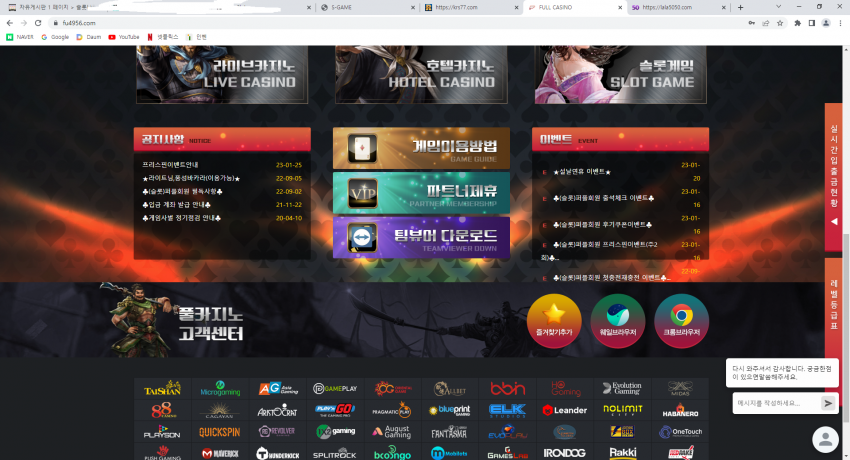850x460 pixels.
Task: Open the tab search dropdown chevron
Action: (x=778, y=7)
